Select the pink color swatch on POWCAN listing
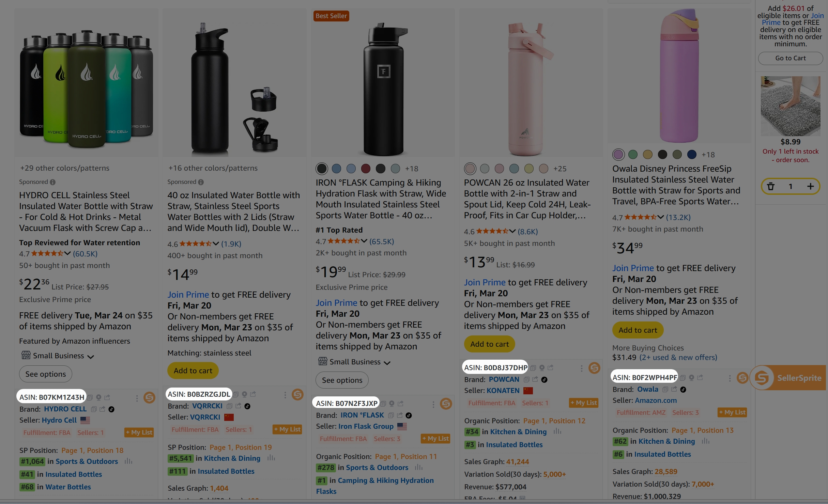The width and height of the screenshot is (828, 504). (x=470, y=168)
